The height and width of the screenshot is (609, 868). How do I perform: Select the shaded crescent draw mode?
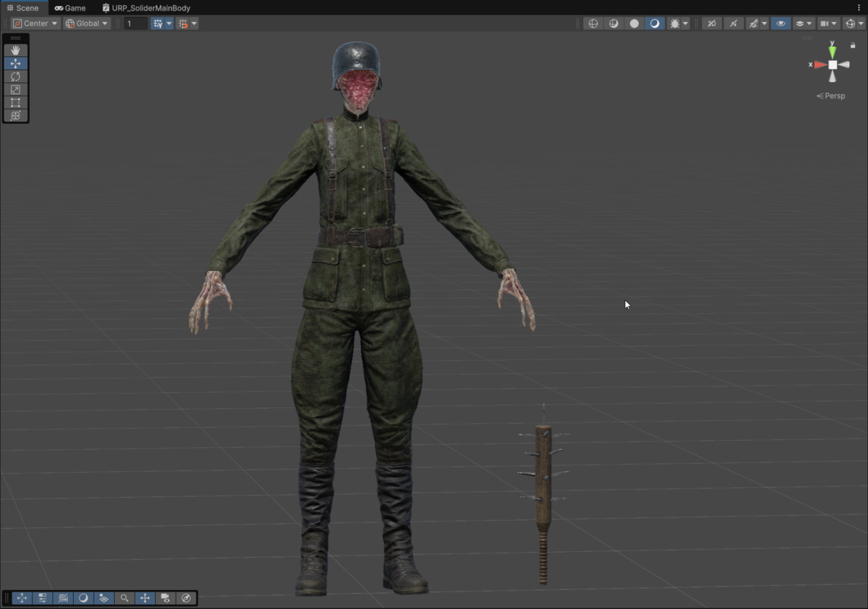(x=654, y=24)
